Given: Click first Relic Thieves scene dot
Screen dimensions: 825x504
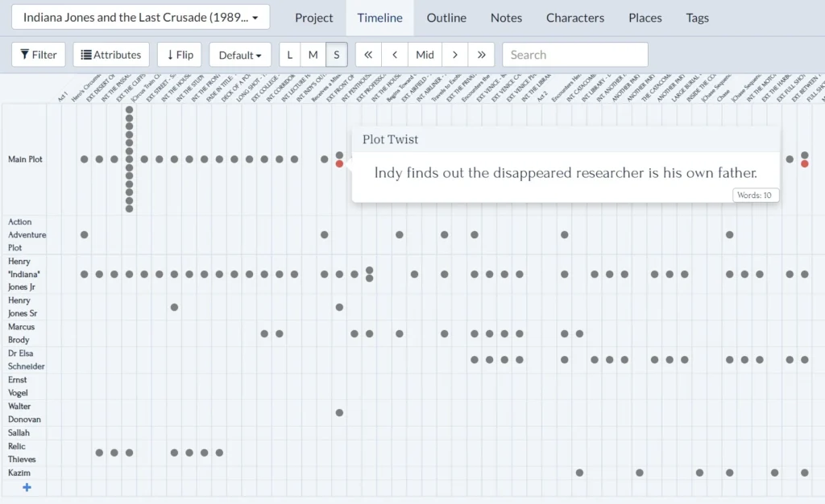Looking at the screenshot, I should point(99,452).
